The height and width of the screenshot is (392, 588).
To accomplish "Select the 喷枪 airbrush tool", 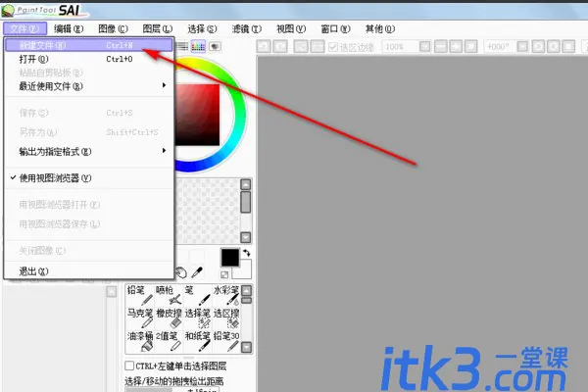I will click(169, 296).
